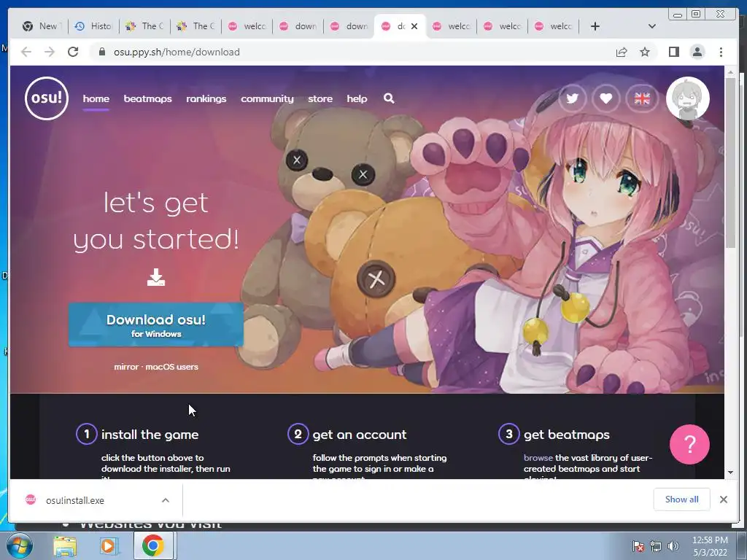Open the osu! search magnifier icon
Screen dimensions: 747x560
tap(389, 98)
